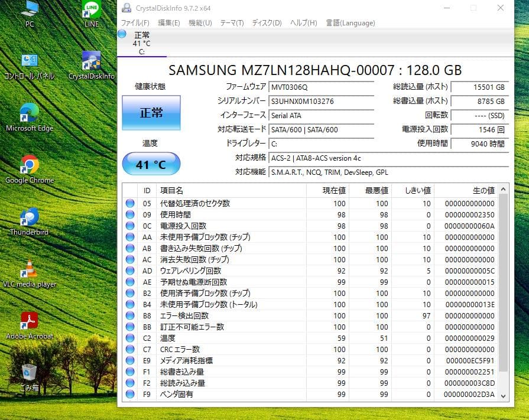Viewport: 529px width, 420px height.
Task: Select the row メディア消耗指標
Action: click(x=310, y=360)
